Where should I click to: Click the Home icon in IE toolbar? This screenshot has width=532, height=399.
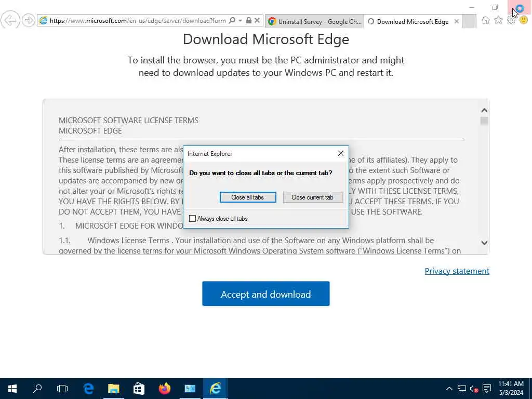(x=486, y=20)
